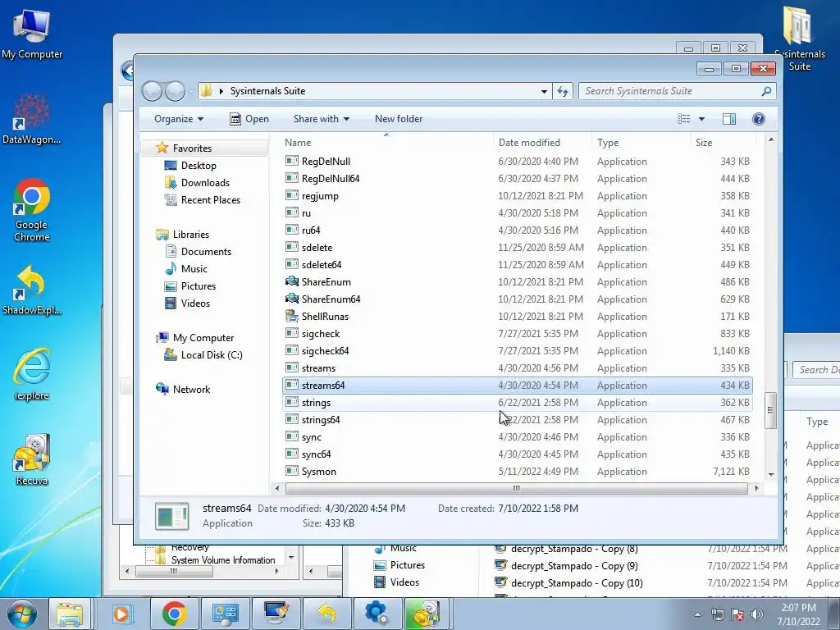
Task: Open the Organize dropdown menu
Action: coord(178,119)
